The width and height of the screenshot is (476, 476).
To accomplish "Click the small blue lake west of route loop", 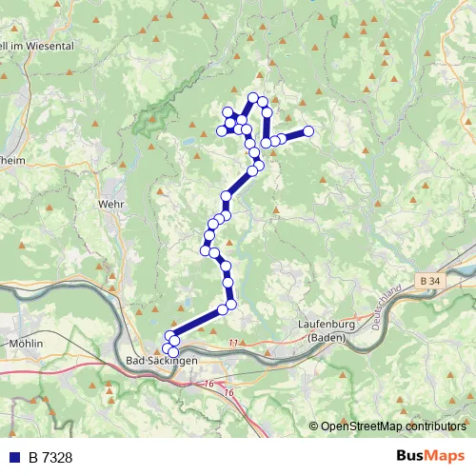I will point(188,141).
